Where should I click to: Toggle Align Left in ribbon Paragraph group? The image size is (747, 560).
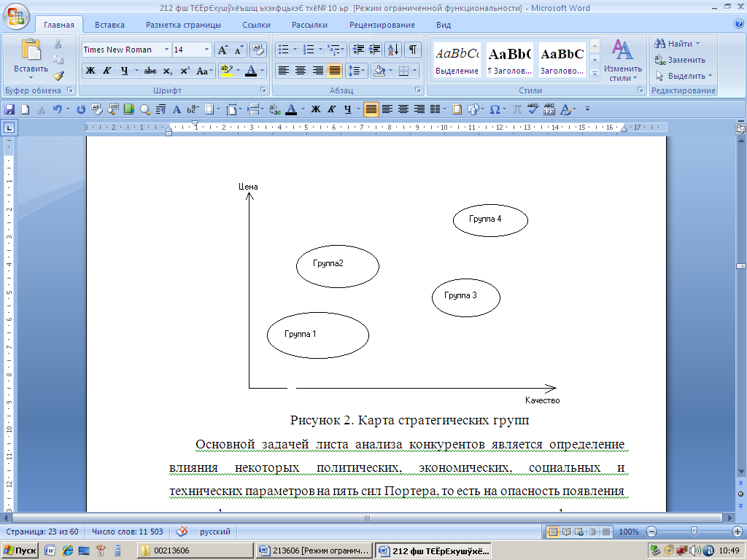point(284,71)
